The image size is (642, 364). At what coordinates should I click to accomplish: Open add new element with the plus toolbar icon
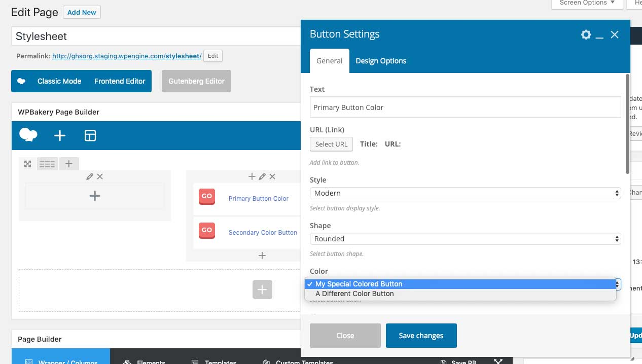[59, 135]
